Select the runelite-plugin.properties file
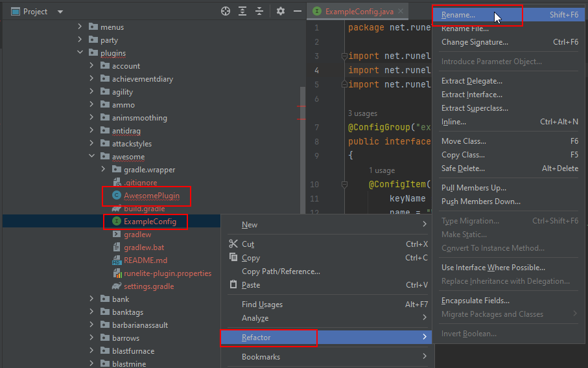Viewport: 588px width, 368px height. point(167,273)
